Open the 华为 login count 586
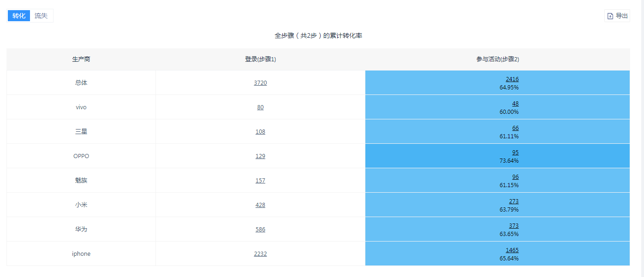644x277 pixels. tap(260, 230)
